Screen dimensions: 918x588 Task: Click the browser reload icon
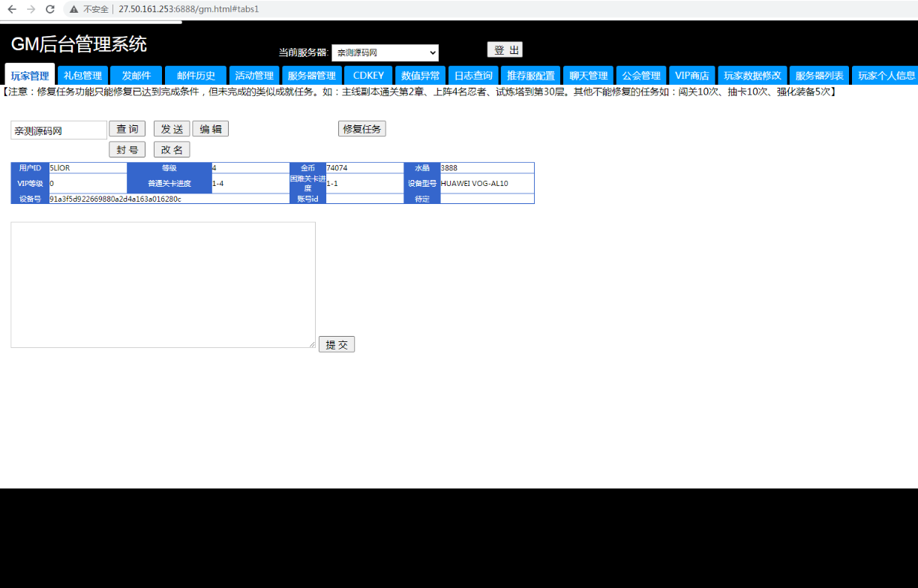(x=50, y=9)
